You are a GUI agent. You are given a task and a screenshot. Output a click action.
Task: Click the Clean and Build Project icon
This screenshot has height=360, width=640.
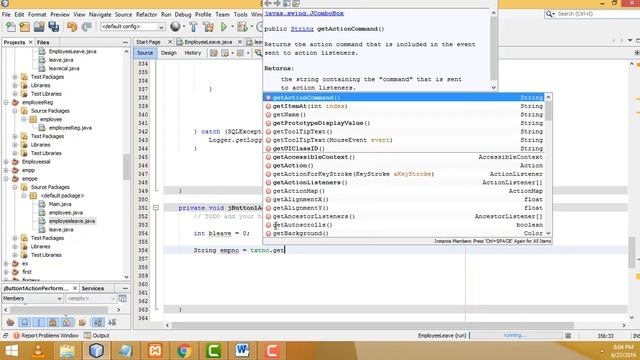208,27
